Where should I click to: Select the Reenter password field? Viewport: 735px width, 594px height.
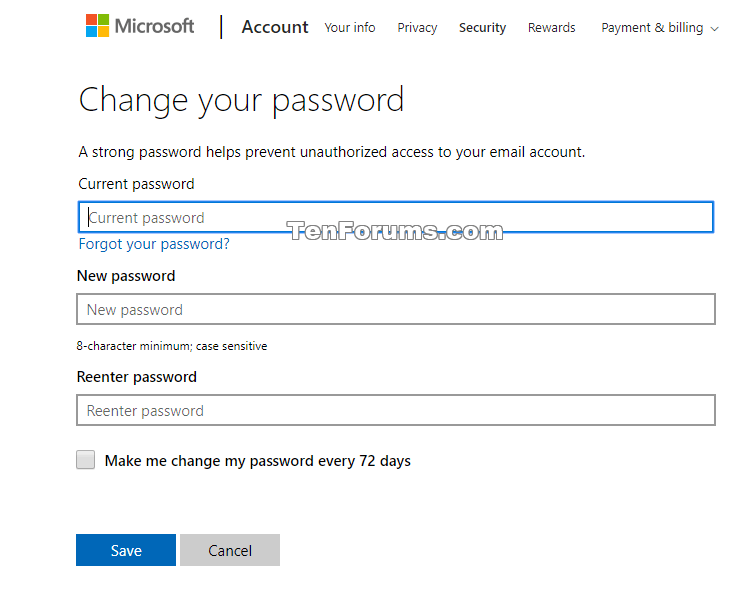point(396,410)
